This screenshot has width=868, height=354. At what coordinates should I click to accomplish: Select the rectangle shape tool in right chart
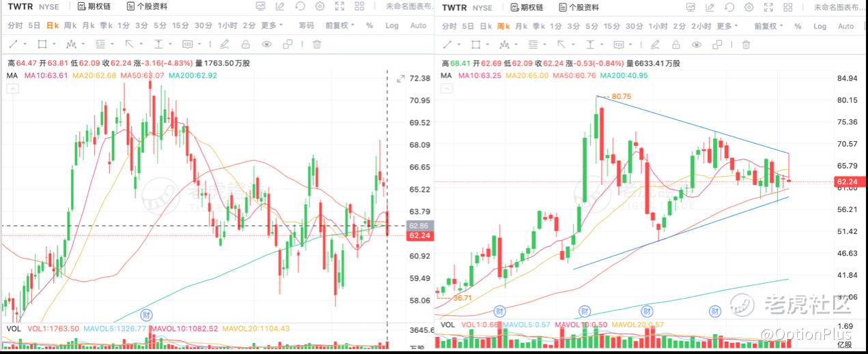coord(476,44)
